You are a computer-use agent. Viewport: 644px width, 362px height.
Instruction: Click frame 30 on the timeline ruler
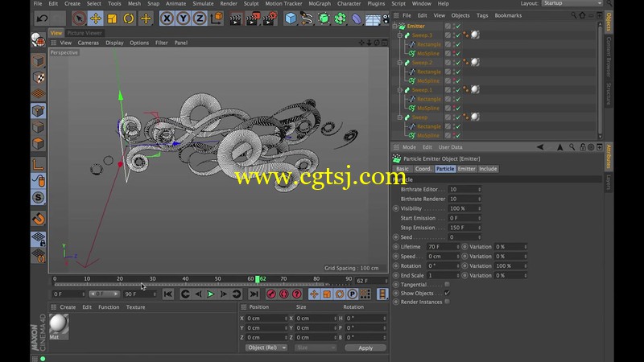152,278
